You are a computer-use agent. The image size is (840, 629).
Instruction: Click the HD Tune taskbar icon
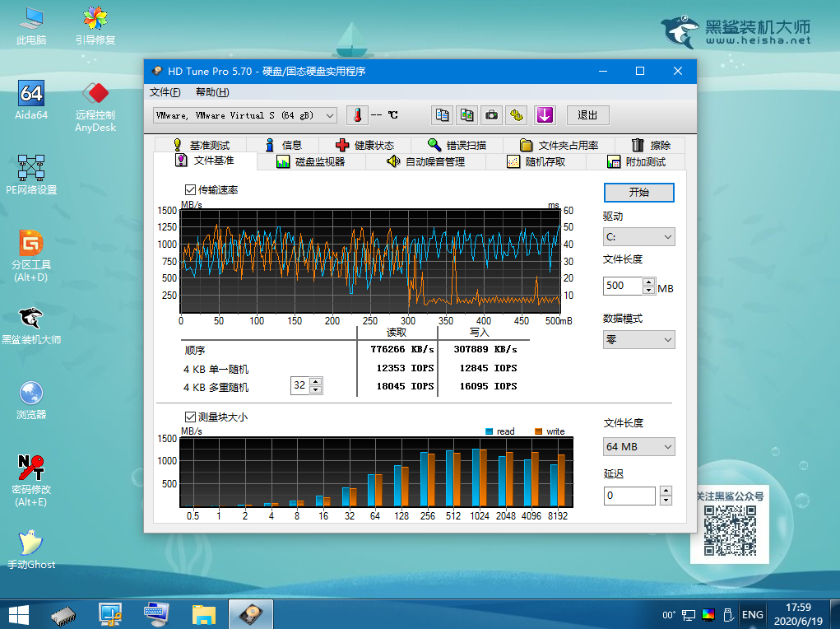251,614
